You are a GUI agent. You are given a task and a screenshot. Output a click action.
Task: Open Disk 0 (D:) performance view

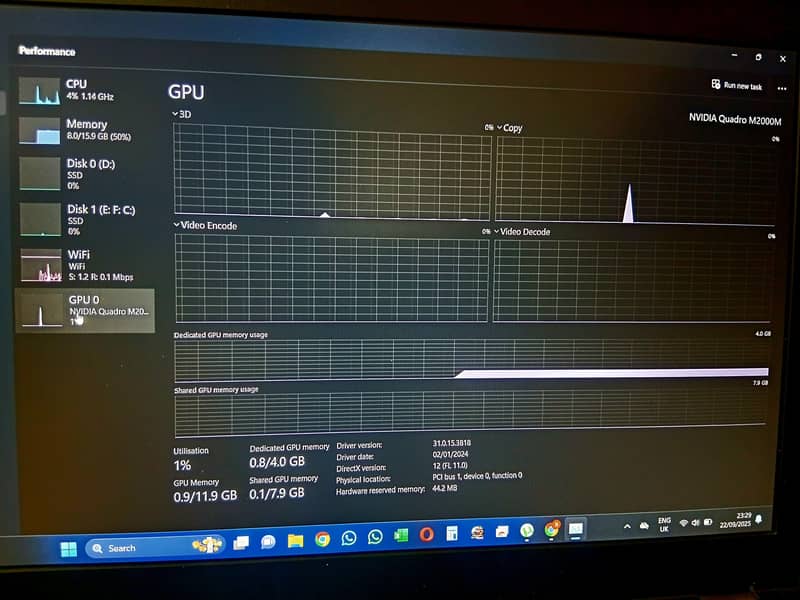point(84,174)
